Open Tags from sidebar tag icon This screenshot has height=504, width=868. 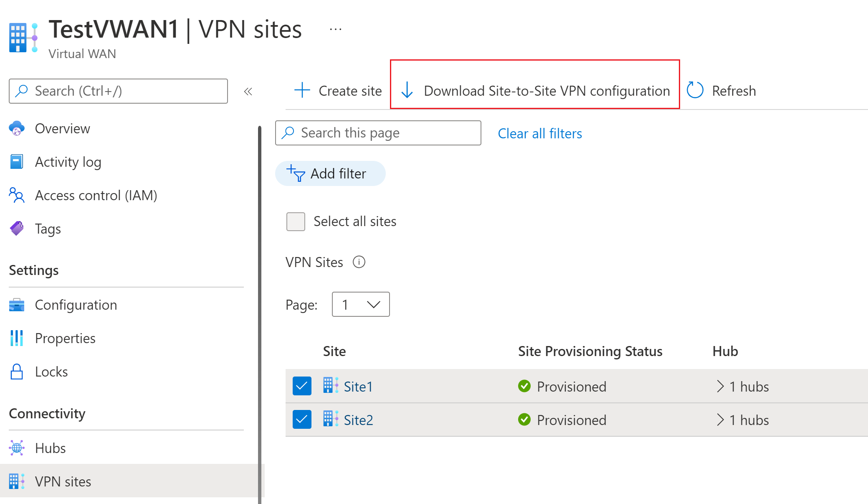(17, 229)
